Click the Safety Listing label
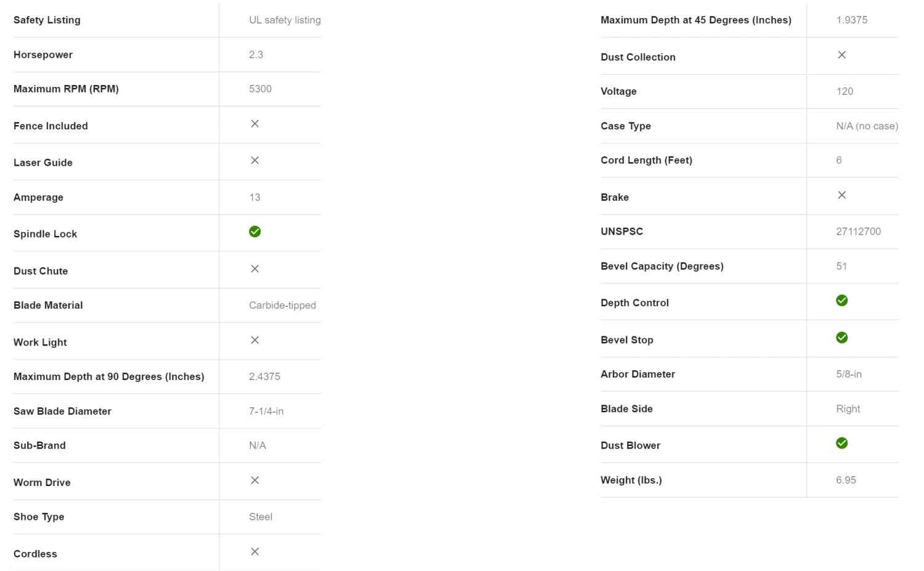This screenshot has height=571, width=924. pyautogui.click(x=47, y=20)
